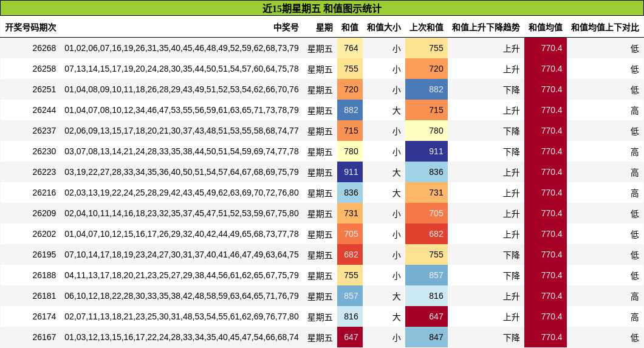The width and height of the screenshot is (644, 348).
Task: Select the 大 size cell in row 26174
Action: [x=396, y=317]
